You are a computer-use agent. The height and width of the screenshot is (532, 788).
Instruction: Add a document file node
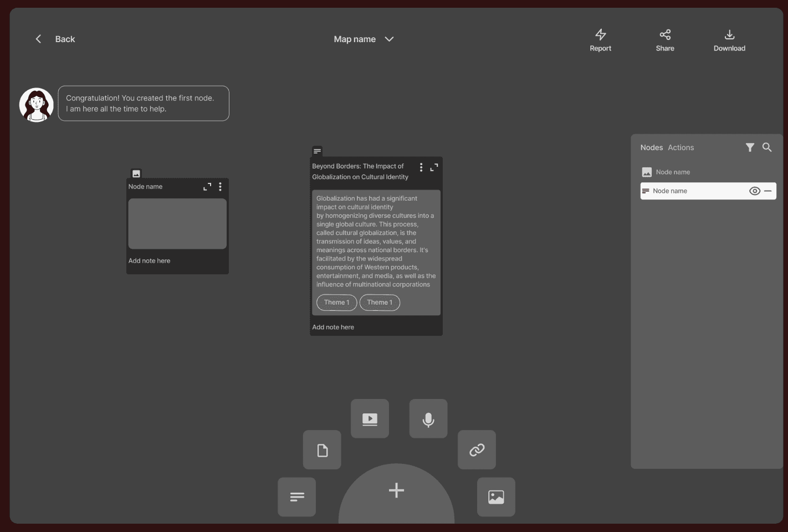click(322, 450)
